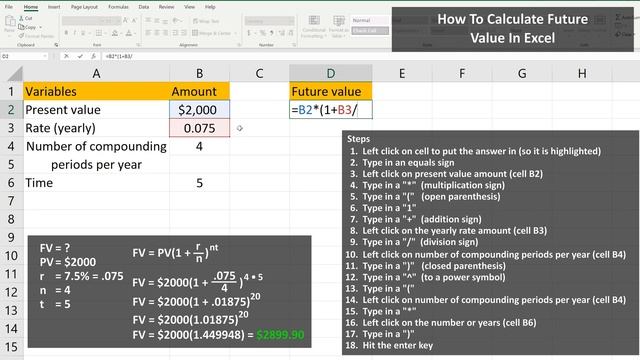Increase font size with the large A icon
640x360 pixels.
click(125, 20)
